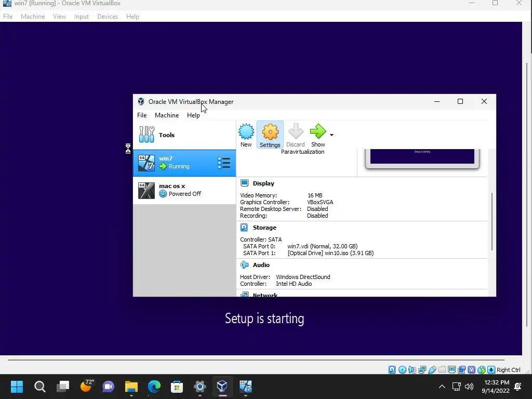
Task: Click the 16 MB video memory value
Action: 315,195
